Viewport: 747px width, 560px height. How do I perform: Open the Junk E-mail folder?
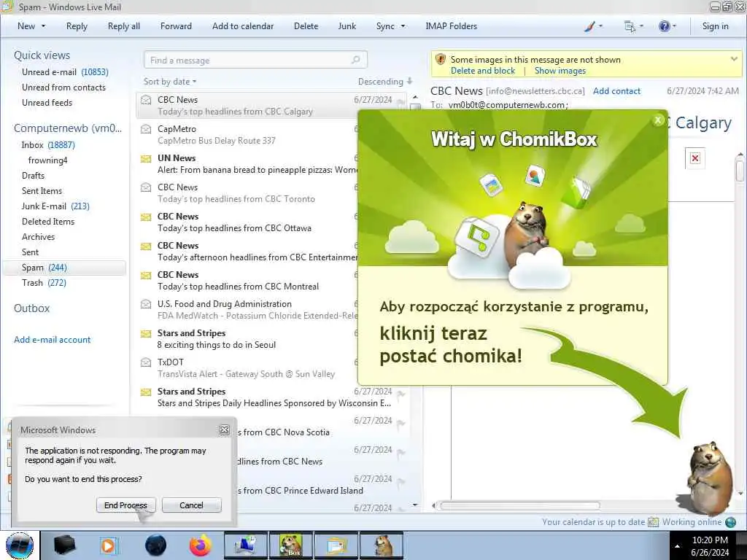coord(55,206)
